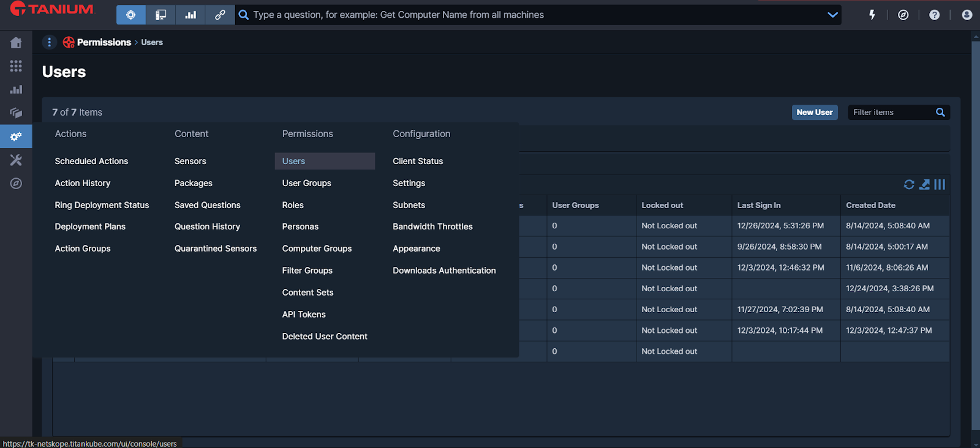Click the lightning bolt icon in header
The width and height of the screenshot is (980, 448).
(872, 15)
